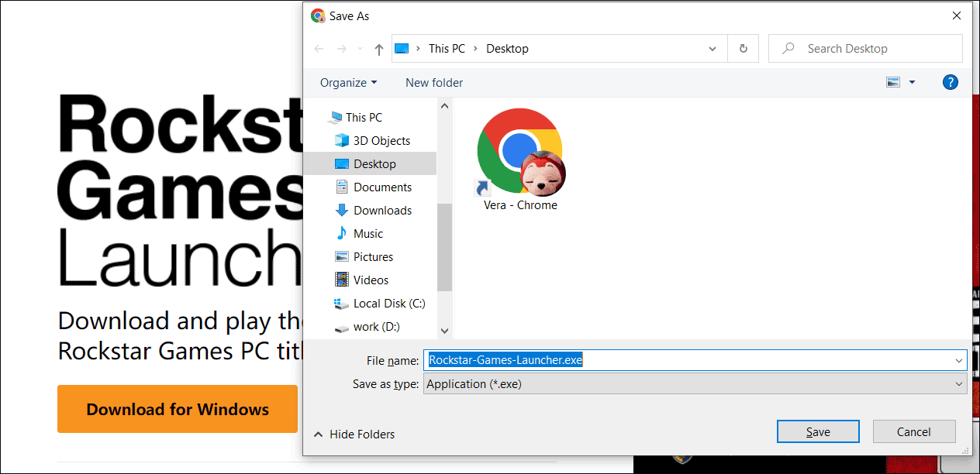
Task: Click the Local Disk (C:) drive icon
Action: (x=342, y=303)
